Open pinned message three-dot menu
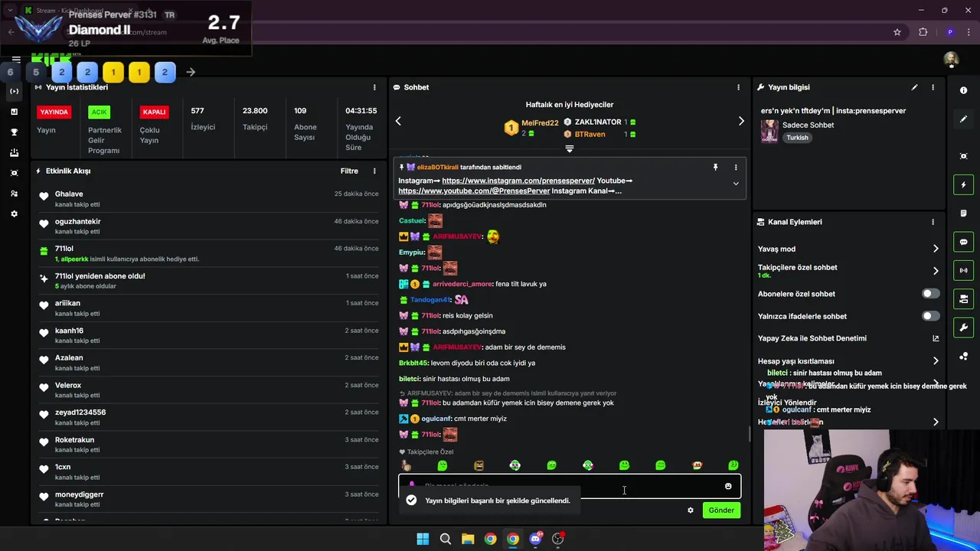This screenshot has width=980, height=551. pyautogui.click(x=736, y=167)
